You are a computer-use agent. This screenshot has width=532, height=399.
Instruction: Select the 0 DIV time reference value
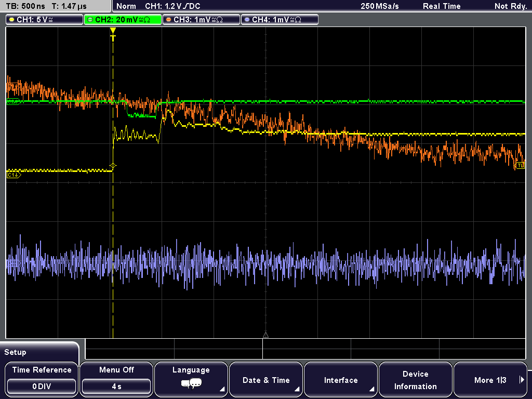tap(42, 387)
